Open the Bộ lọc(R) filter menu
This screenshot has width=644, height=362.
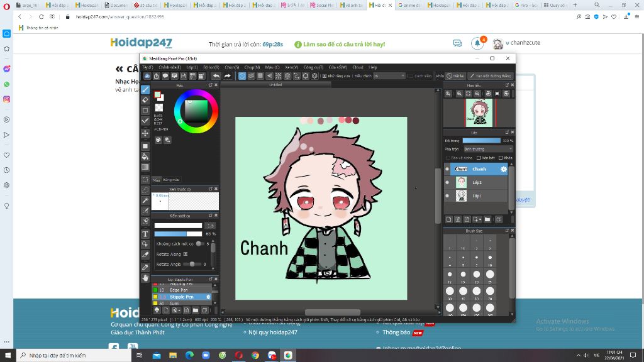tap(211, 67)
